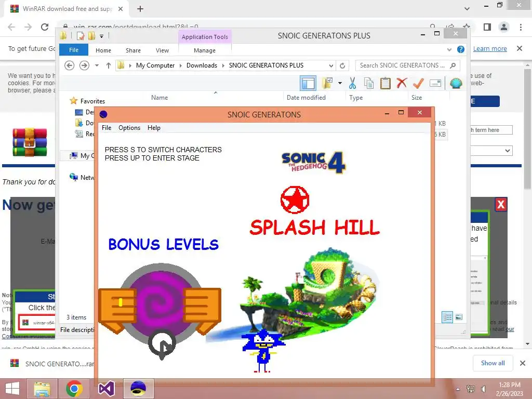Switch to details view icon in status bar

(447, 317)
